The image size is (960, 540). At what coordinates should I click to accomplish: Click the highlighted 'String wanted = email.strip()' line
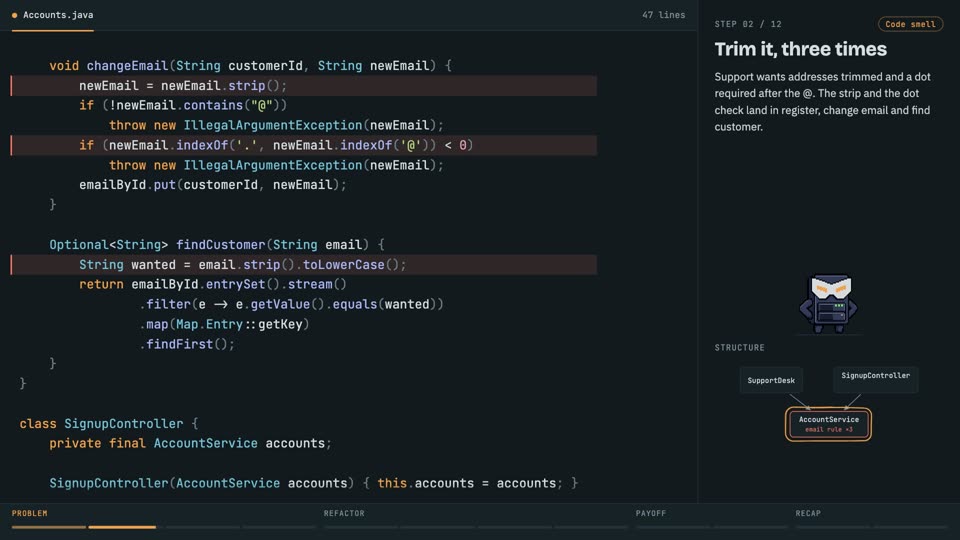pyautogui.click(x=304, y=264)
